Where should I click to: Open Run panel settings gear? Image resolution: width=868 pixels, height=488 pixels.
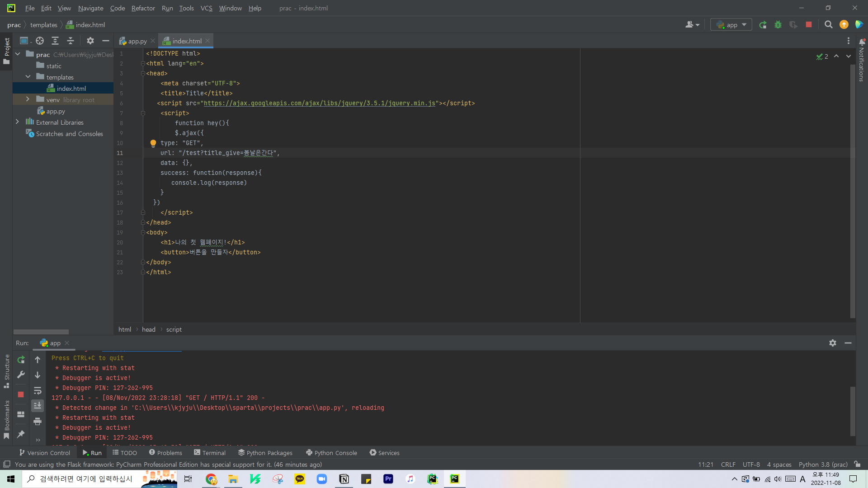833,343
